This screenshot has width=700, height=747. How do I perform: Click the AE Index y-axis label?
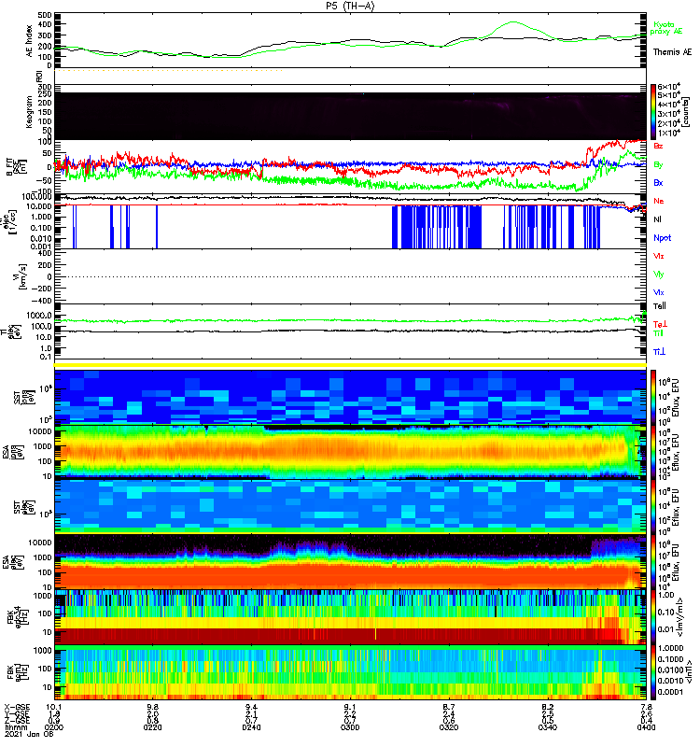29,41
